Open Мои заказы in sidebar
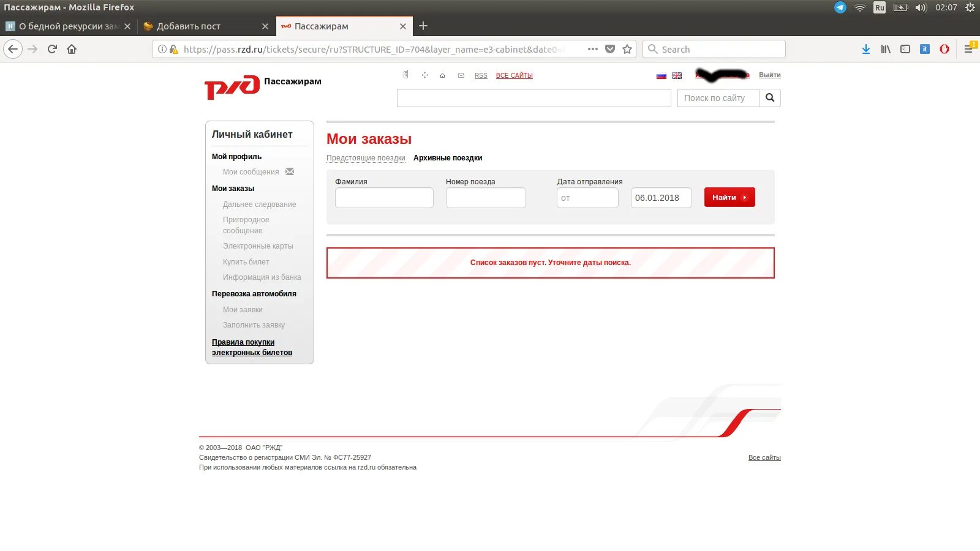This screenshot has width=980, height=551. [233, 189]
